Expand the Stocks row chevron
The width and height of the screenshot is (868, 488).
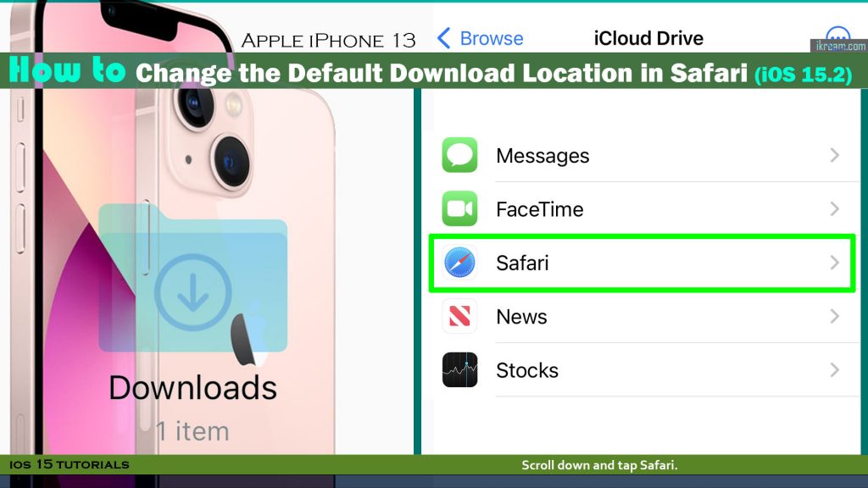(x=835, y=370)
